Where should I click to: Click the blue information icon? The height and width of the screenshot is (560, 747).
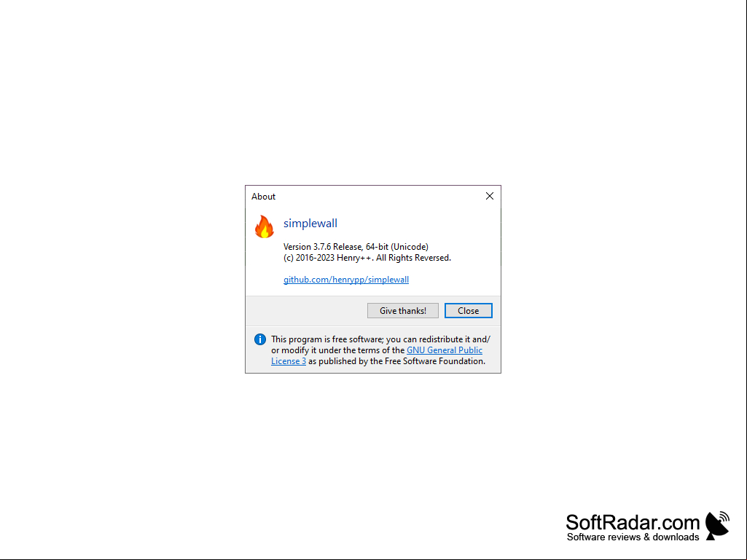pos(260,339)
